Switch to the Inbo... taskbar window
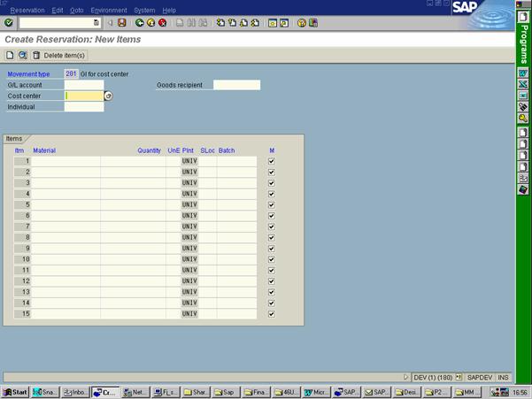Viewport: 532px width, 399px height. [75, 392]
